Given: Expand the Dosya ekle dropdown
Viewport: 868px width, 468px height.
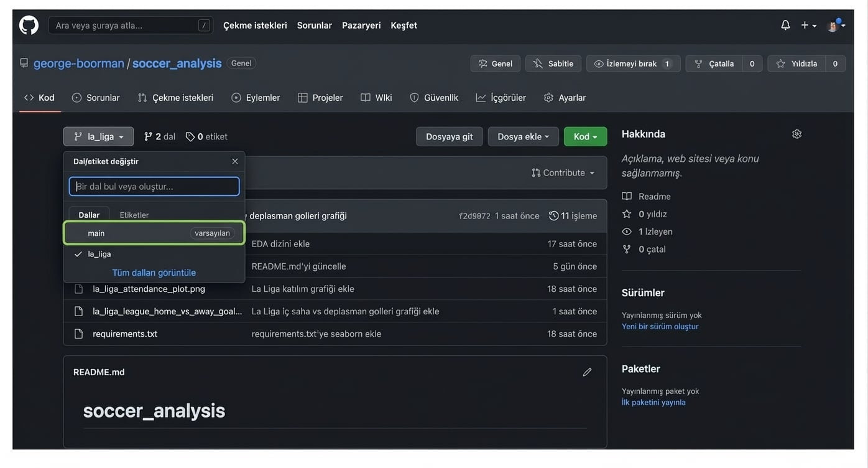Looking at the screenshot, I should click(523, 136).
